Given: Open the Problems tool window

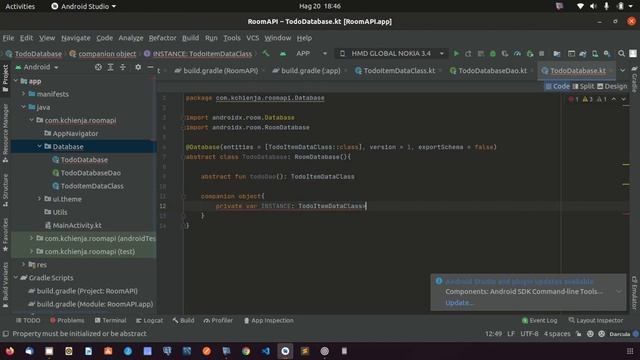Looking at the screenshot, I should [x=67, y=320].
